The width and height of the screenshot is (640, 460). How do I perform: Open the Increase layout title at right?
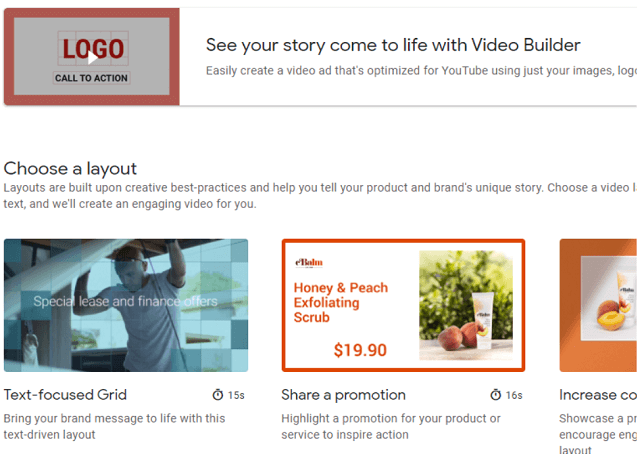point(598,395)
